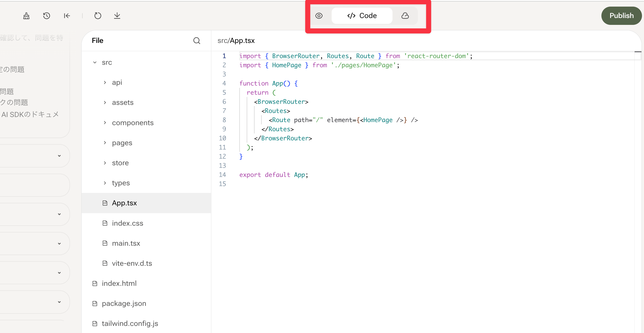Click the download icon in toolbar

[x=117, y=16]
